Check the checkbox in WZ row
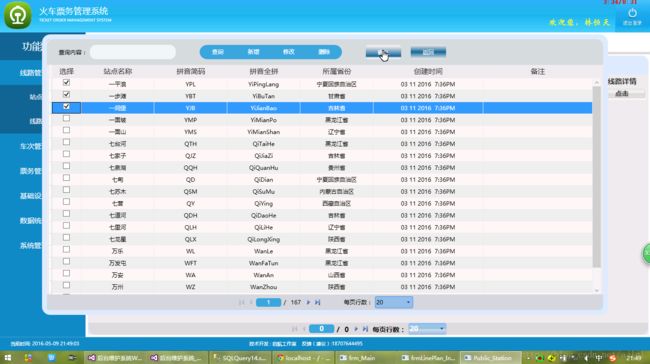650x364 pixels. click(66, 285)
